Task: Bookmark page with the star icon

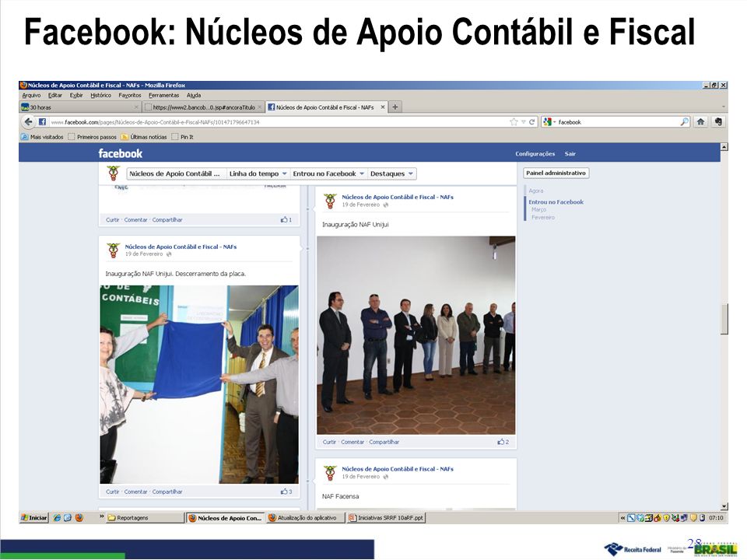Action: [514, 122]
